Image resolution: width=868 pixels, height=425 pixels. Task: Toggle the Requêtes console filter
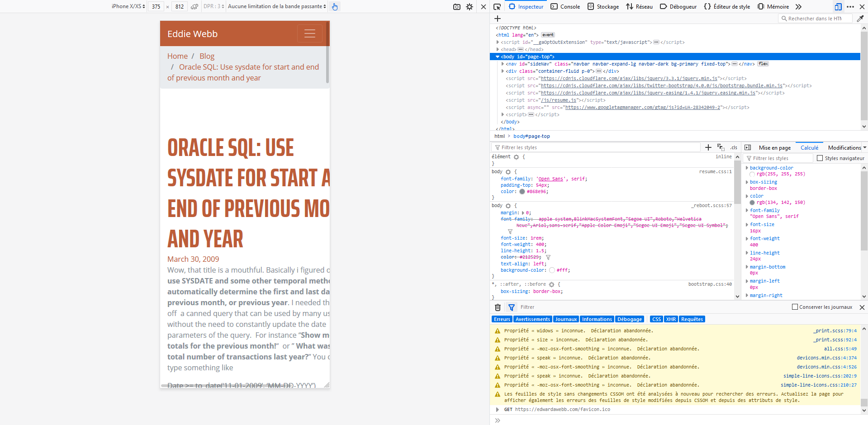pyautogui.click(x=692, y=319)
